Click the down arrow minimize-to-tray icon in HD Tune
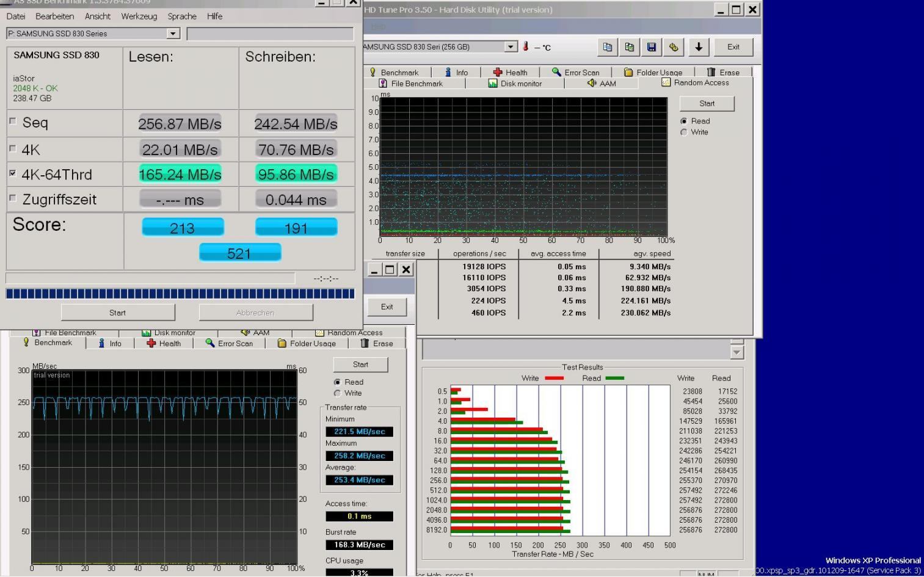924x577 pixels. point(699,47)
